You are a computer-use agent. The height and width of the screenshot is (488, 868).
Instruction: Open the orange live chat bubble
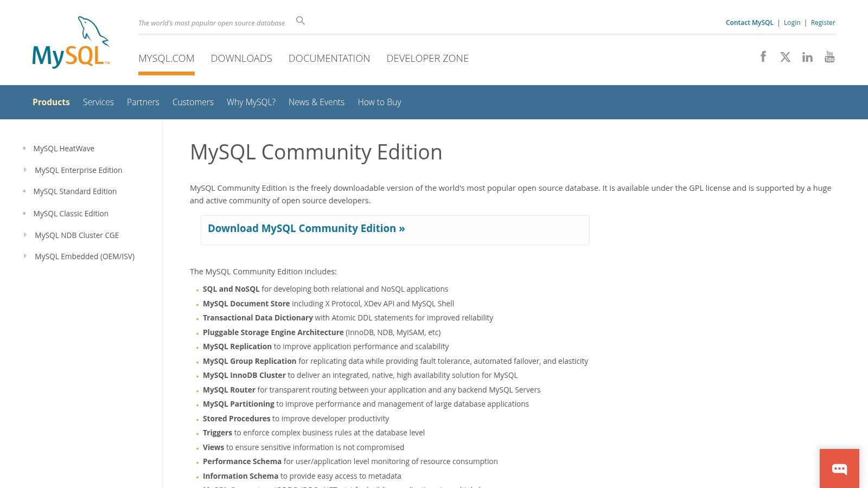[839, 468]
